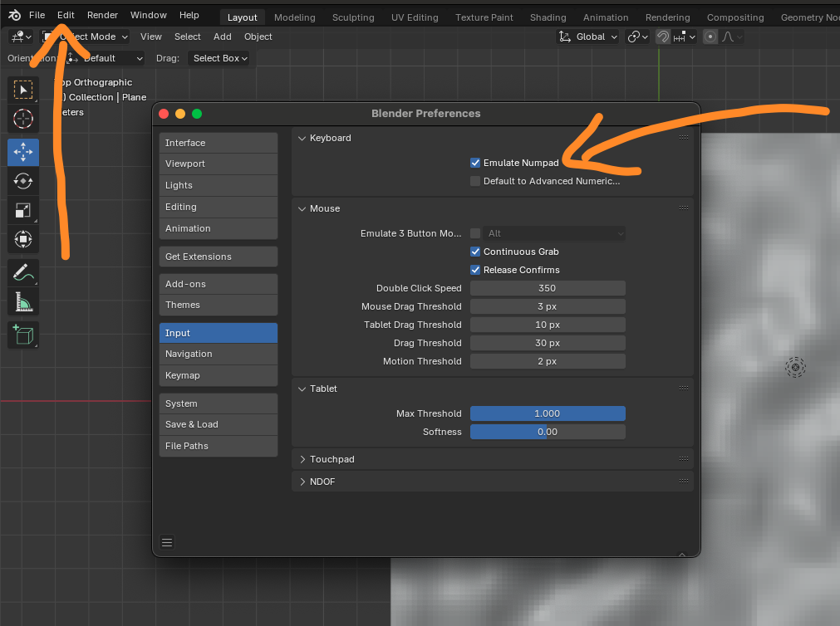Open the editor type selector icon
840x626 pixels.
pyautogui.click(x=22, y=37)
